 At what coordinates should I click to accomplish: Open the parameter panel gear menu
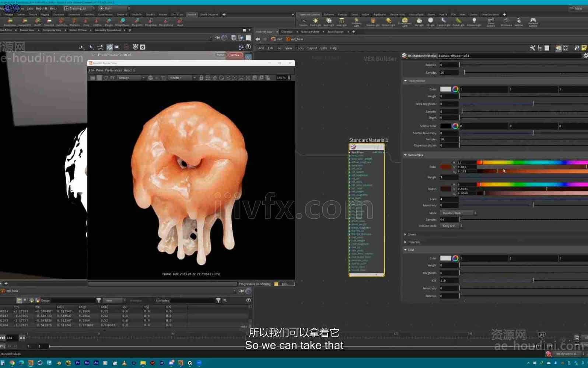pyautogui.click(x=585, y=56)
